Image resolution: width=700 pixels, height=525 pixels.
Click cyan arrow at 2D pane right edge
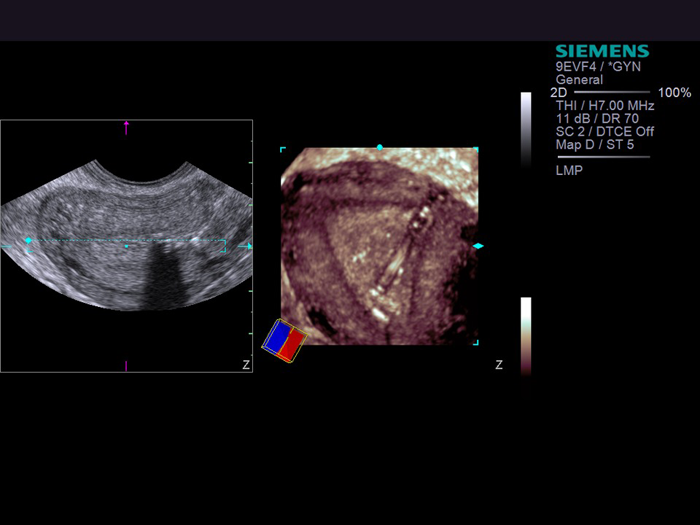point(245,246)
